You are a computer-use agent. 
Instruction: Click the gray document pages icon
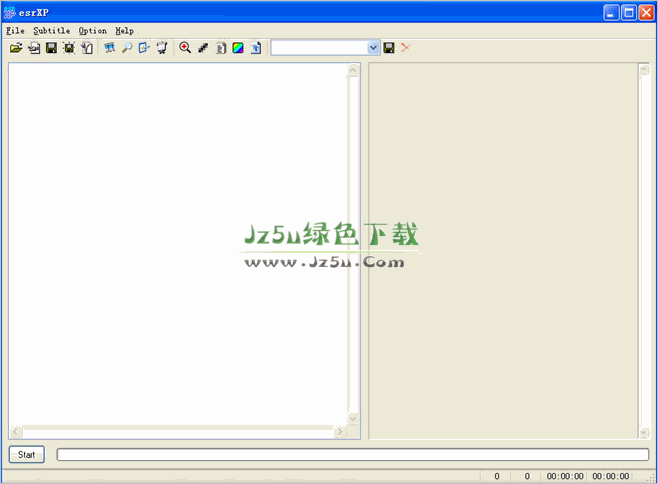coord(221,48)
